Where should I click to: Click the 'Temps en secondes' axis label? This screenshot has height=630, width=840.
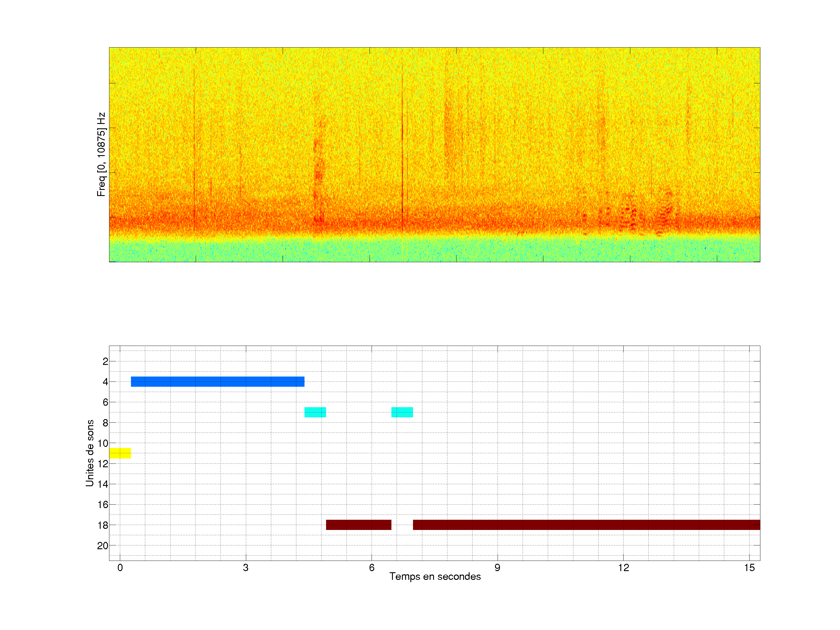(435, 576)
